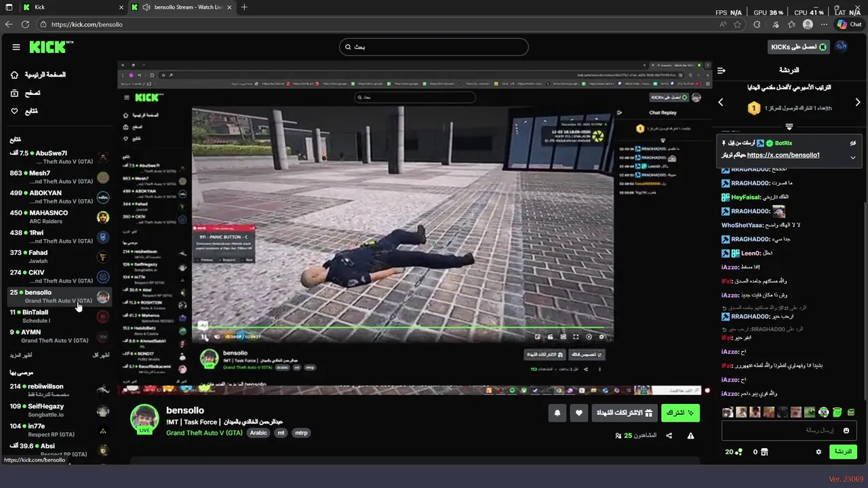Expand the weekly gifters leaderboard handle
868x488 pixels.
(x=789, y=127)
